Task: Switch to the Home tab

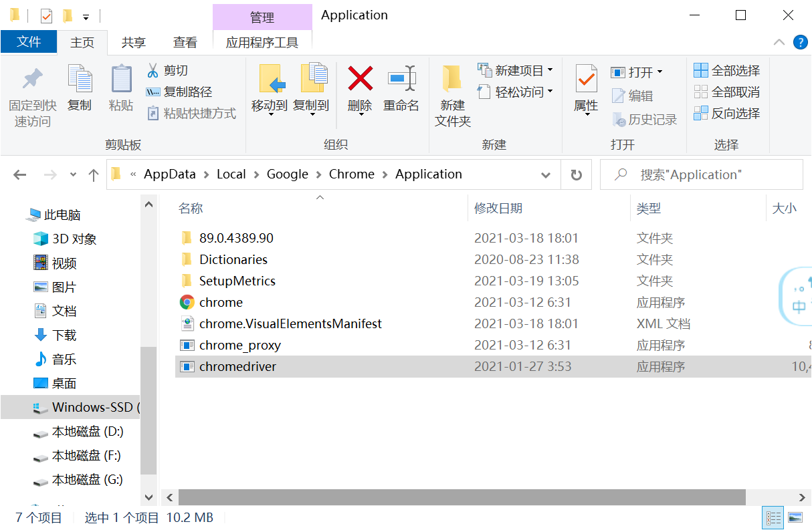Action: tap(82, 42)
